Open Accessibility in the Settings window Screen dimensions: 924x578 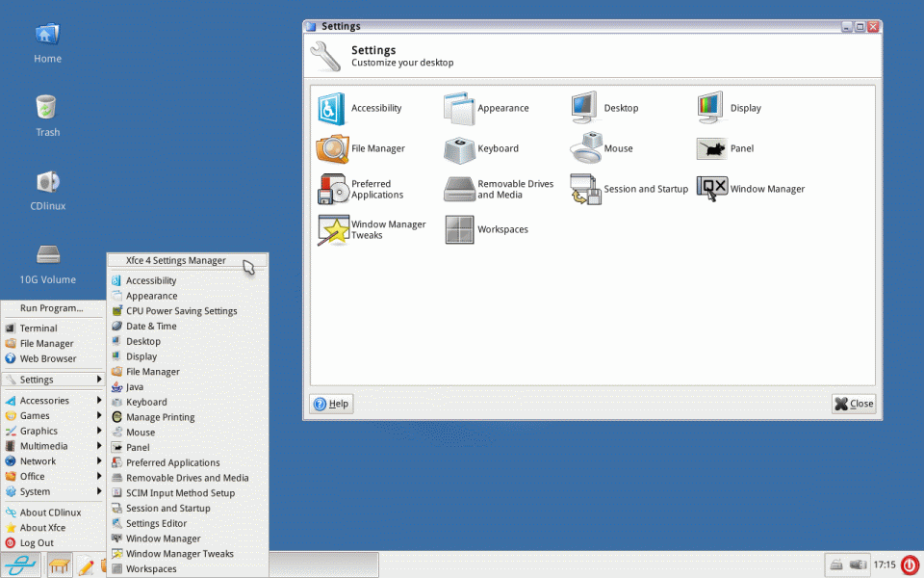click(359, 108)
